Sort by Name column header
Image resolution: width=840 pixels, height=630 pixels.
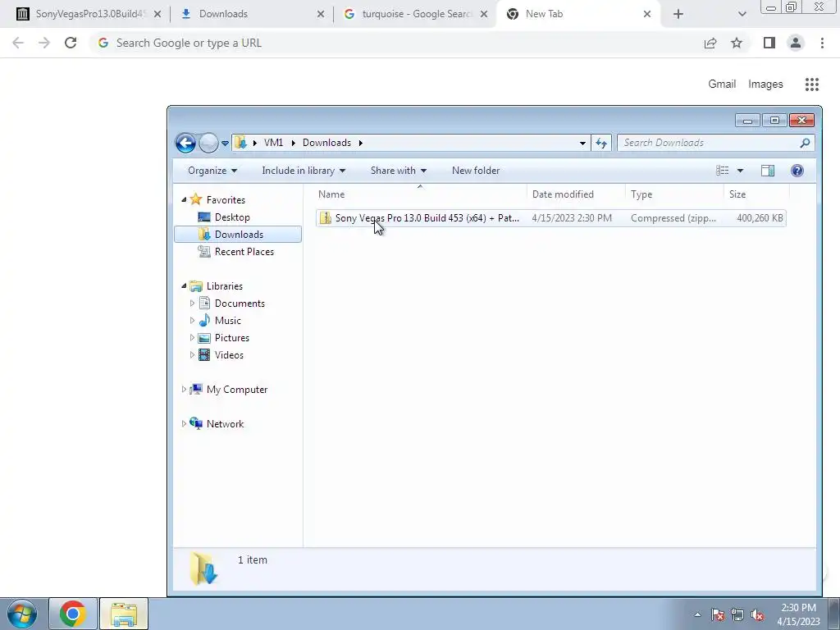click(x=420, y=194)
